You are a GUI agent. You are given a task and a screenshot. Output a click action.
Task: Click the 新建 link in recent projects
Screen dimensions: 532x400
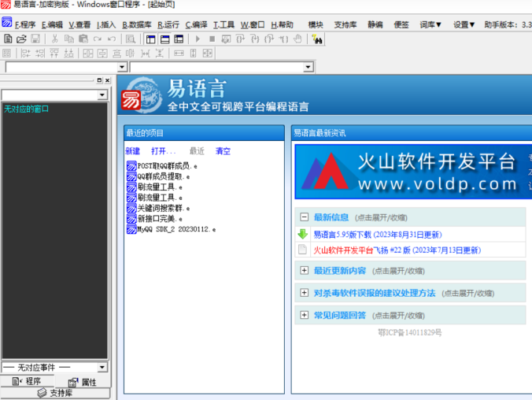[x=132, y=151]
